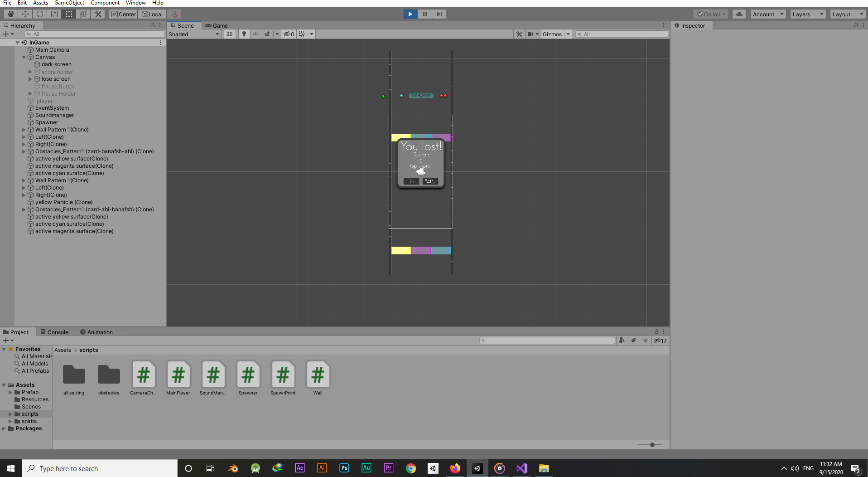Expand the lose screen object

point(30,79)
